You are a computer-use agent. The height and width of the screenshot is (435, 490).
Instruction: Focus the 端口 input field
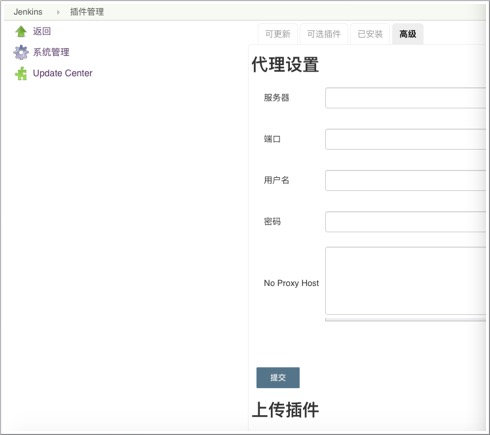[x=405, y=139]
